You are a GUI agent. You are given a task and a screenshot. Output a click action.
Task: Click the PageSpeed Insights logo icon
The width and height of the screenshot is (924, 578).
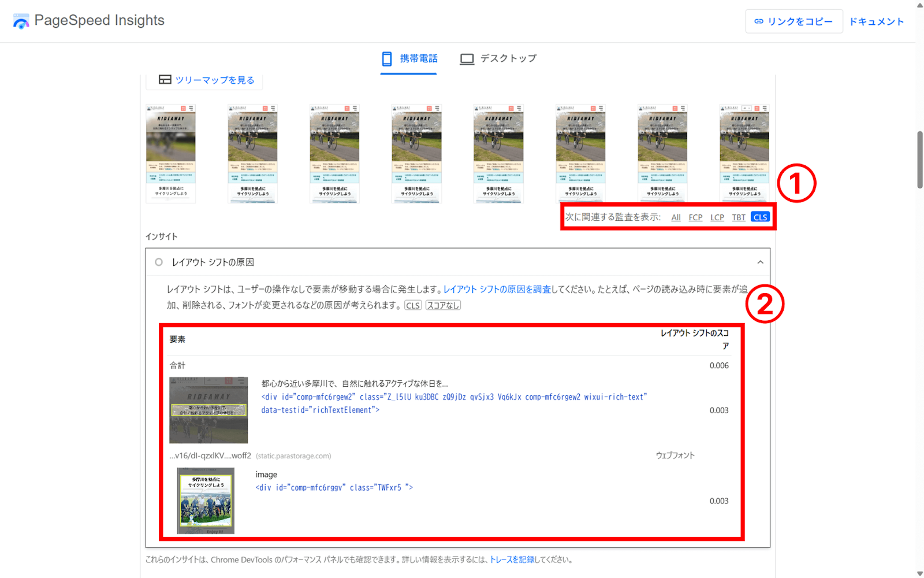click(21, 21)
